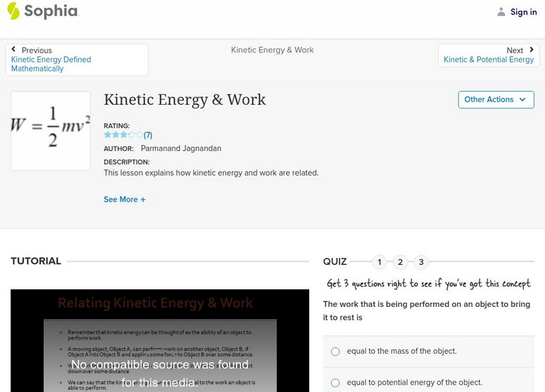Screen dimensions: 545x392
Task: Expand the description via See More
Action: tap(125, 199)
